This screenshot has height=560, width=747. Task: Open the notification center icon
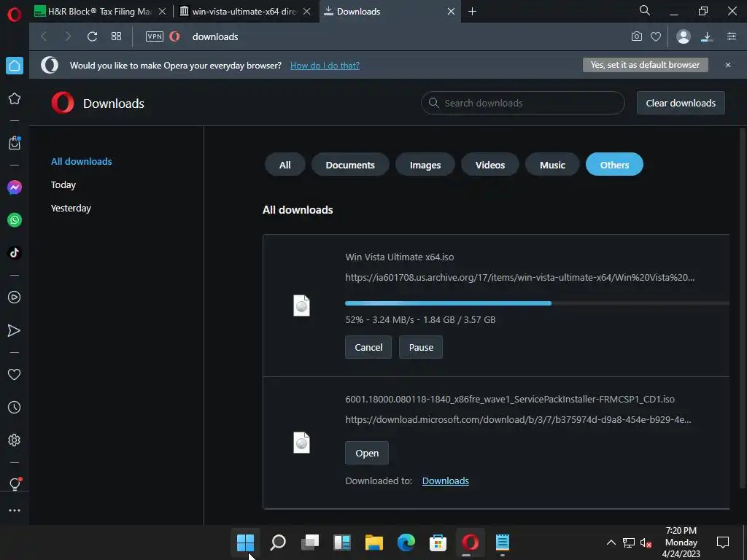[723, 542]
